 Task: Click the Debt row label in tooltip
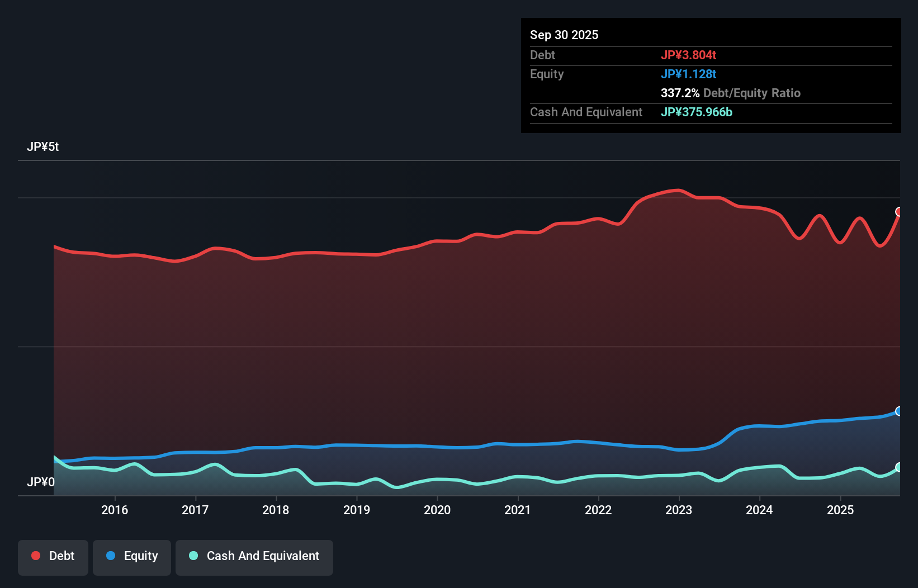point(542,55)
